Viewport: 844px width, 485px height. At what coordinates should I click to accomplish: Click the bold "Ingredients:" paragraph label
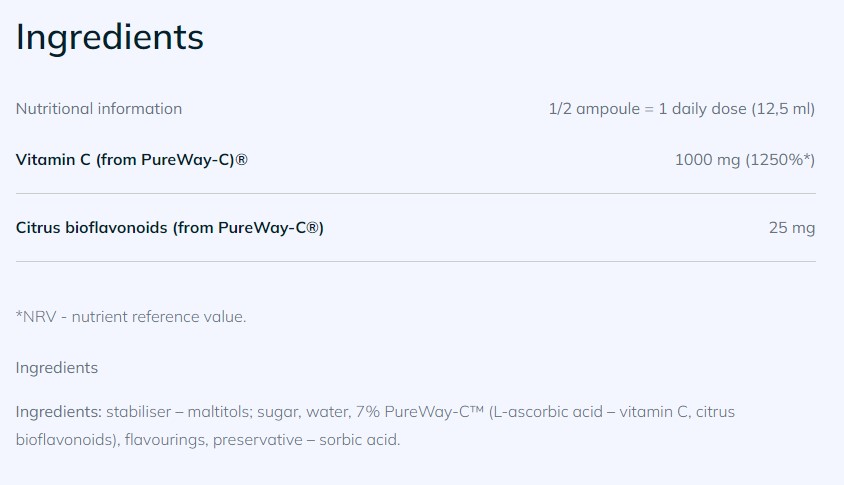(x=59, y=412)
